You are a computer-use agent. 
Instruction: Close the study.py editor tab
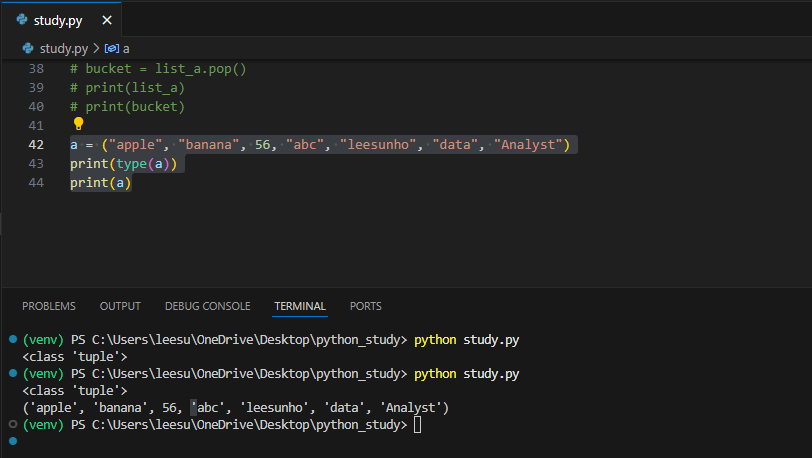[107, 20]
